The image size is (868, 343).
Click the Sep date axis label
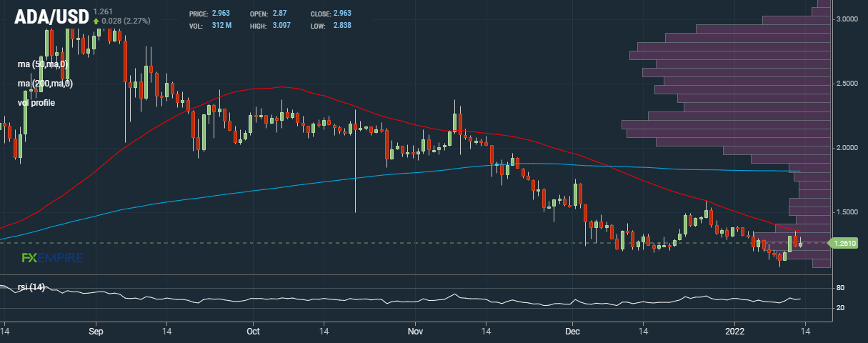pos(97,332)
